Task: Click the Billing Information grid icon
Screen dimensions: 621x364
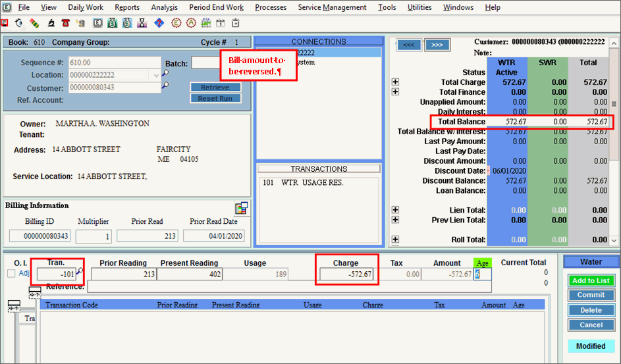Action: click(x=241, y=208)
